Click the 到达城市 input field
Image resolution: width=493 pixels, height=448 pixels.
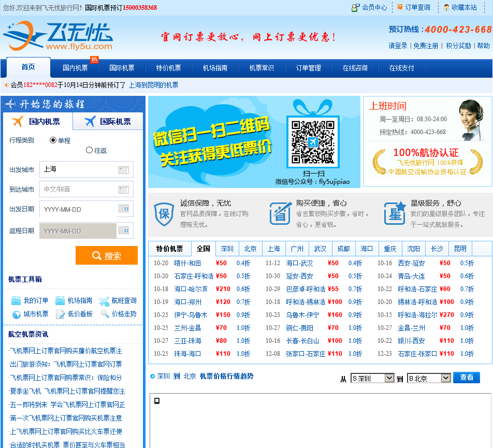86,189
